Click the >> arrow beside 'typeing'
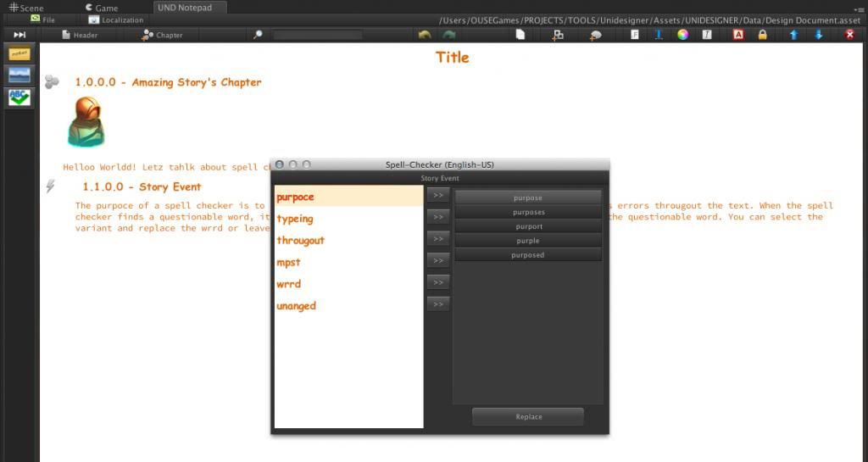Image resolution: width=868 pixels, height=462 pixels. 437,217
